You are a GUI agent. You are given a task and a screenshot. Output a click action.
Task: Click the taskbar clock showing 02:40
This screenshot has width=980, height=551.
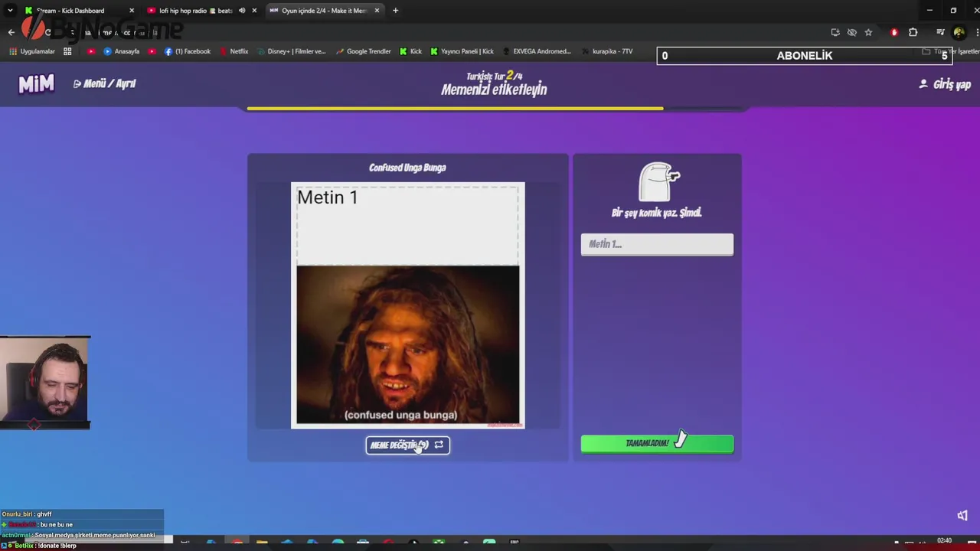[944, 541]
